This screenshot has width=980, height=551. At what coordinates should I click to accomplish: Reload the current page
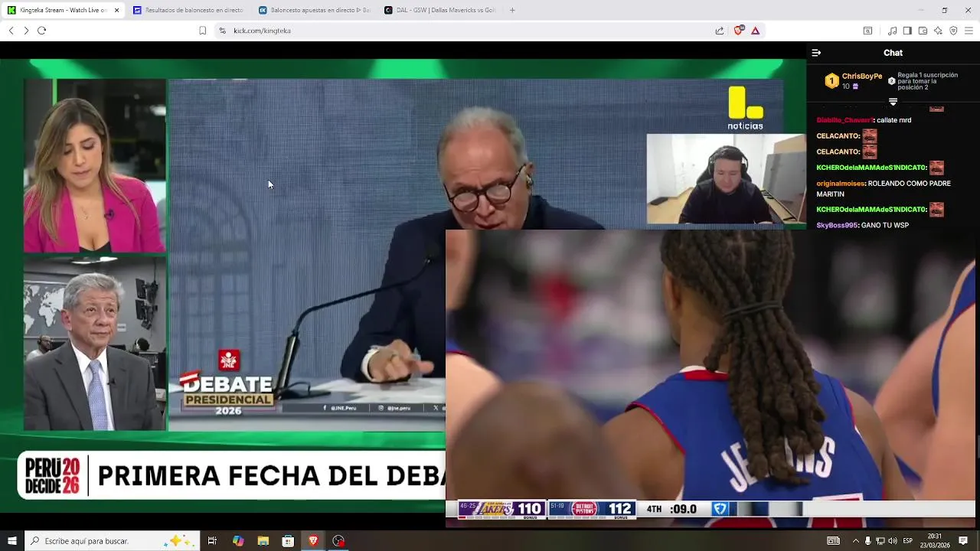42,31
